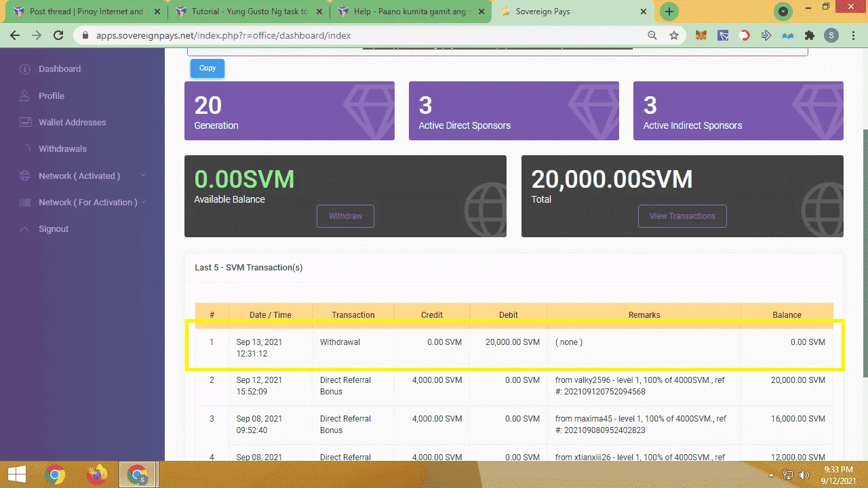This screenshot has width=868, height=488.
Task: Open the volume control in system tray
Action: pos(806,475)
